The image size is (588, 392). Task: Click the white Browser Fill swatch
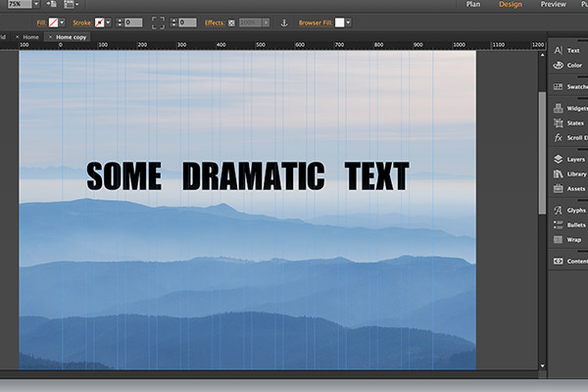[340, 23]
